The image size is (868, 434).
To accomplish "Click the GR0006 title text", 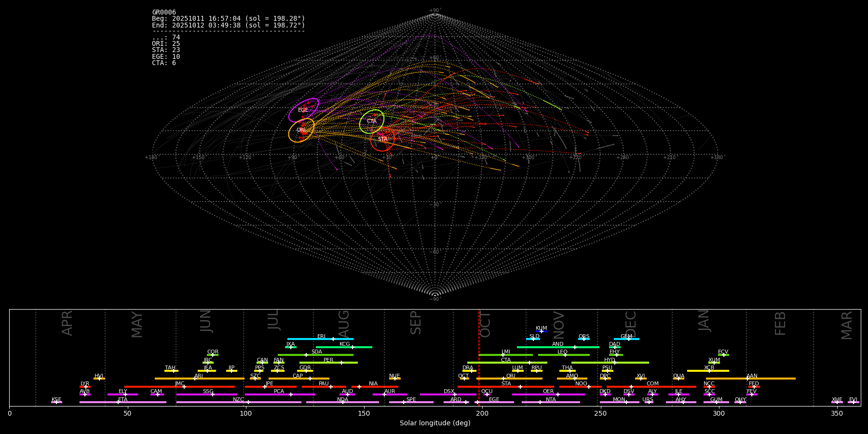I will [164, 12].
